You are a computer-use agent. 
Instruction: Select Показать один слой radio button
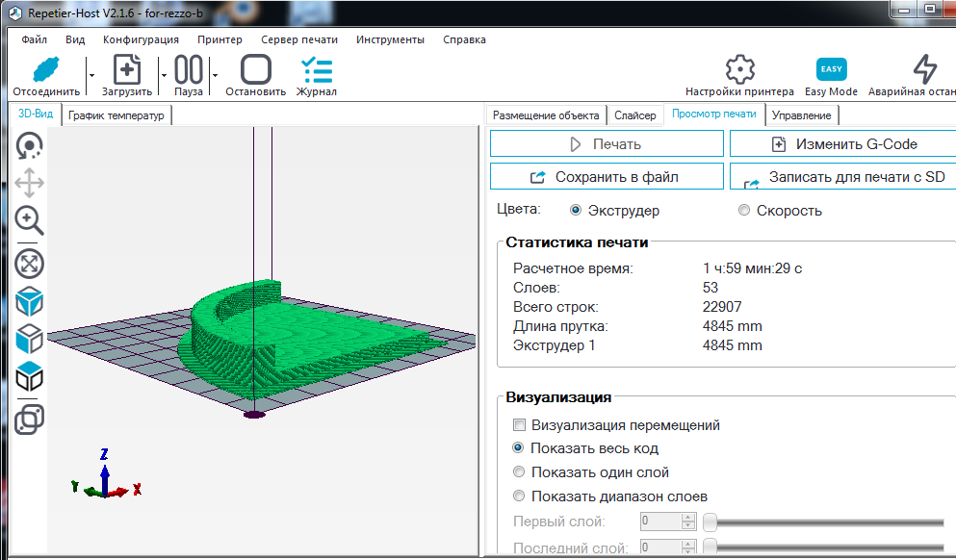[x=518, y=471]
